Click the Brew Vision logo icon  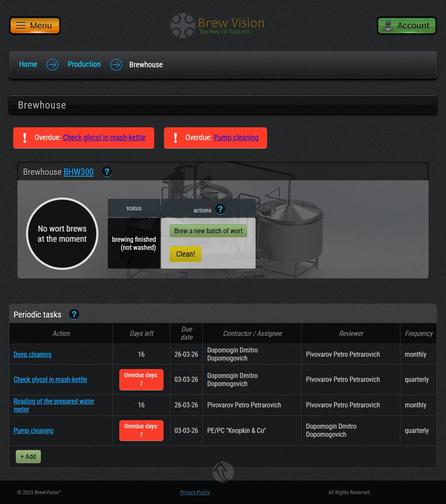click(x=183, y=26)
